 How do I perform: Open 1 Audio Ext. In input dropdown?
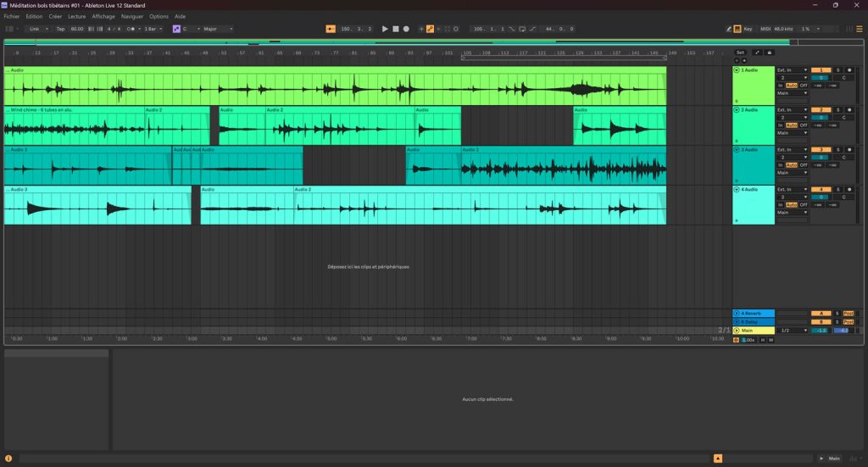tap(793, 70)
